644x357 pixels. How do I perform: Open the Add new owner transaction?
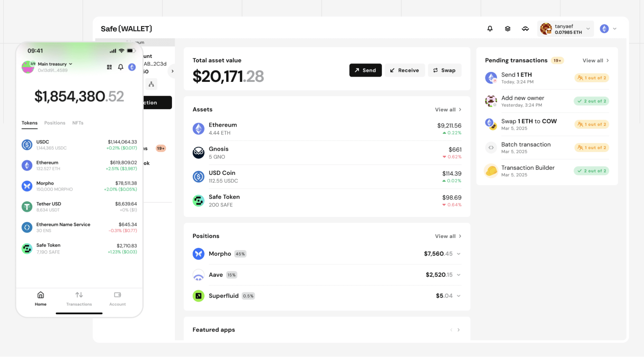pos(547,101)
